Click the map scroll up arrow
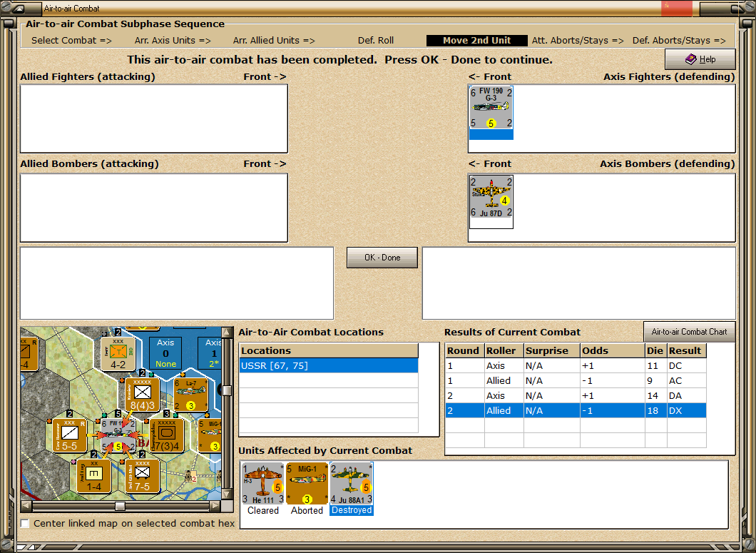The height and width of the screenshot is (553, 756). 227,333
